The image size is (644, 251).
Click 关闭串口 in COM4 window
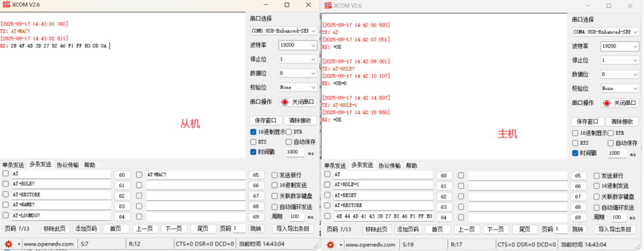tap(620, 103)
